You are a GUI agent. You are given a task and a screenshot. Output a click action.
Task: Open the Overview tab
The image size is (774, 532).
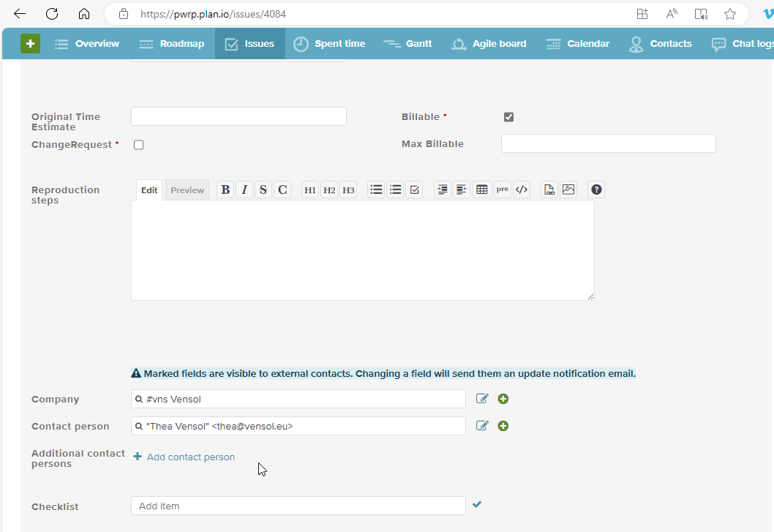[x=87, y=43]
